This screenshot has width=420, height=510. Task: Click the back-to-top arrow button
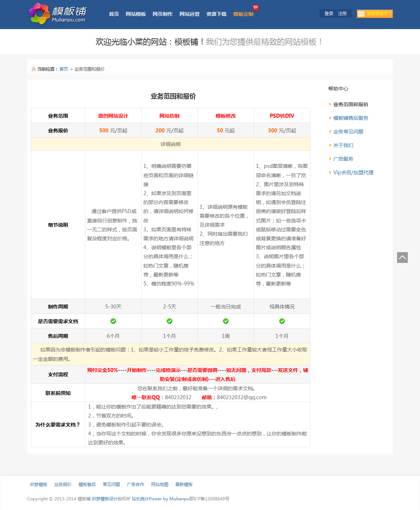(x=402, y=258)
